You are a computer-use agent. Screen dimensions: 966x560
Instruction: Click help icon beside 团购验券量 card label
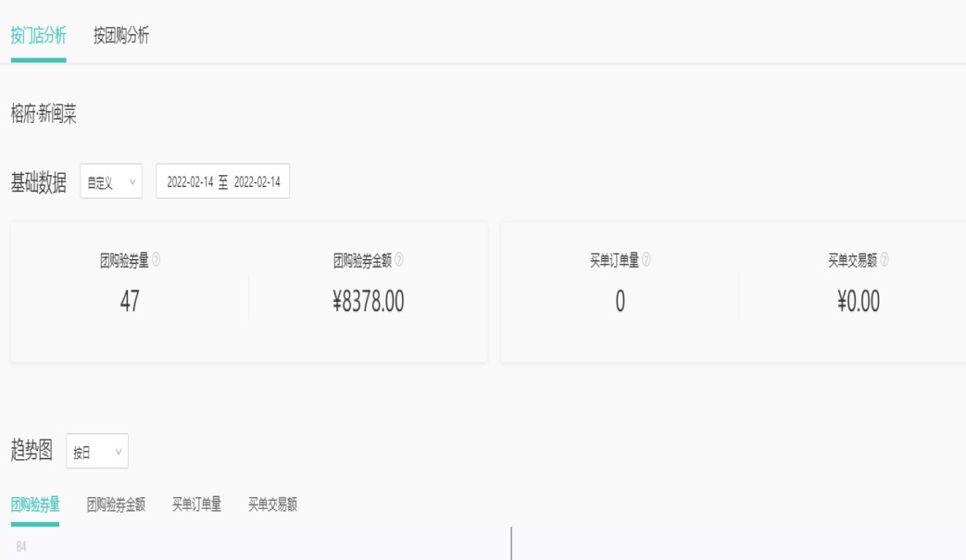(x=156, y=261)
